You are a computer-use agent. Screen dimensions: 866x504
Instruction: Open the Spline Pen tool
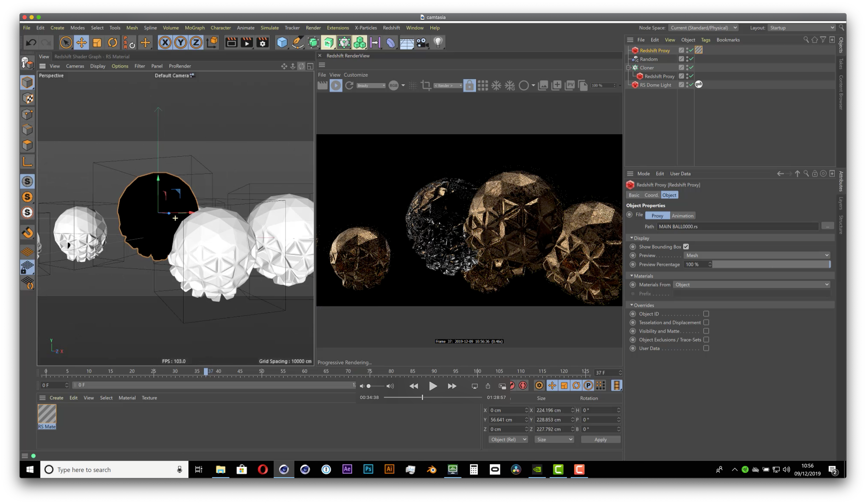coord(298,43)
